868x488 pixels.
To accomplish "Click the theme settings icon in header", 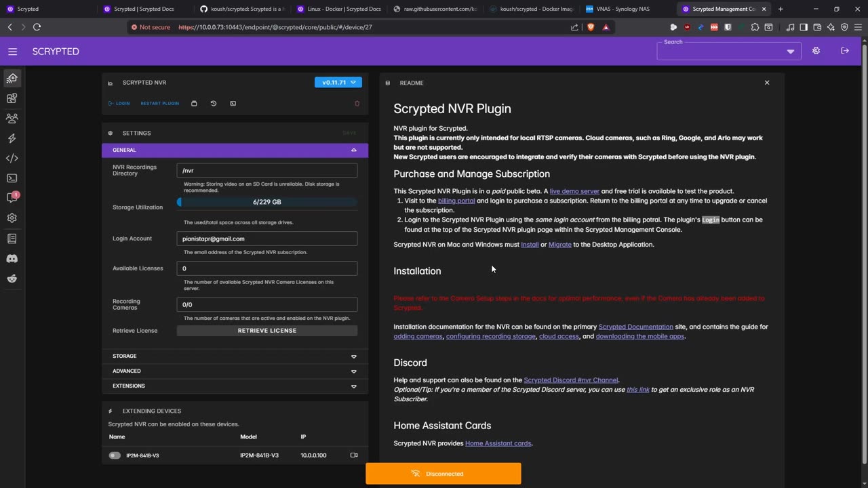I will [x=816, y=51].
